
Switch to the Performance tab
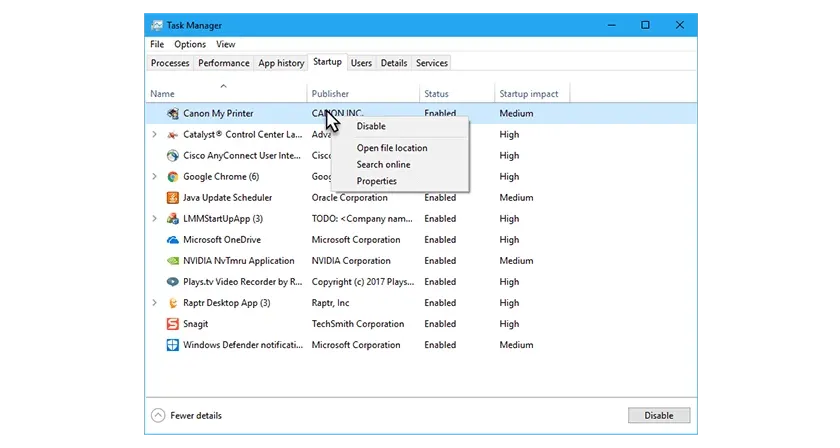[223, 63]
